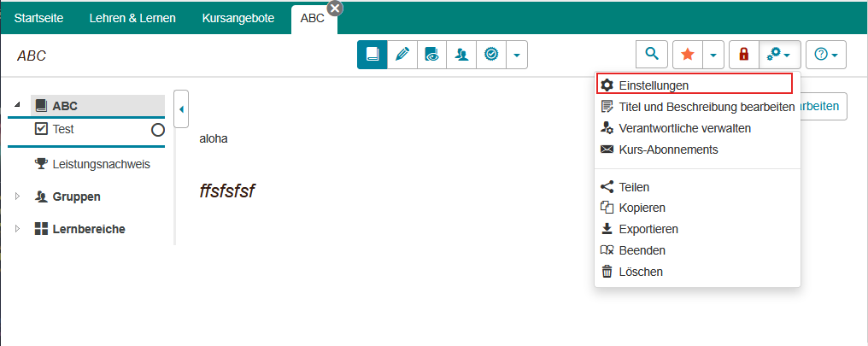Switch to the Kursangebote tab
Image resolution: width=868 pixels, height=346 pixels.
click(238, 18)
